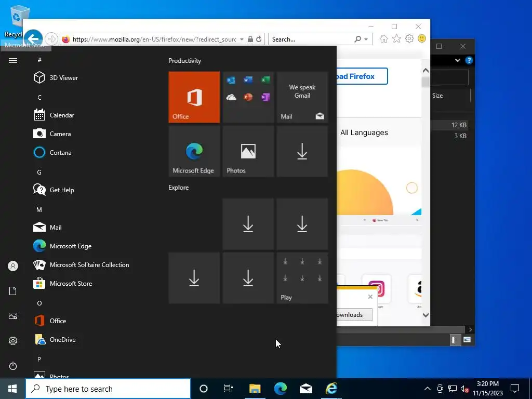Click the Explore group title
Image resolution: width=532 pixels, height=399 pixels.
pos(179,188)
